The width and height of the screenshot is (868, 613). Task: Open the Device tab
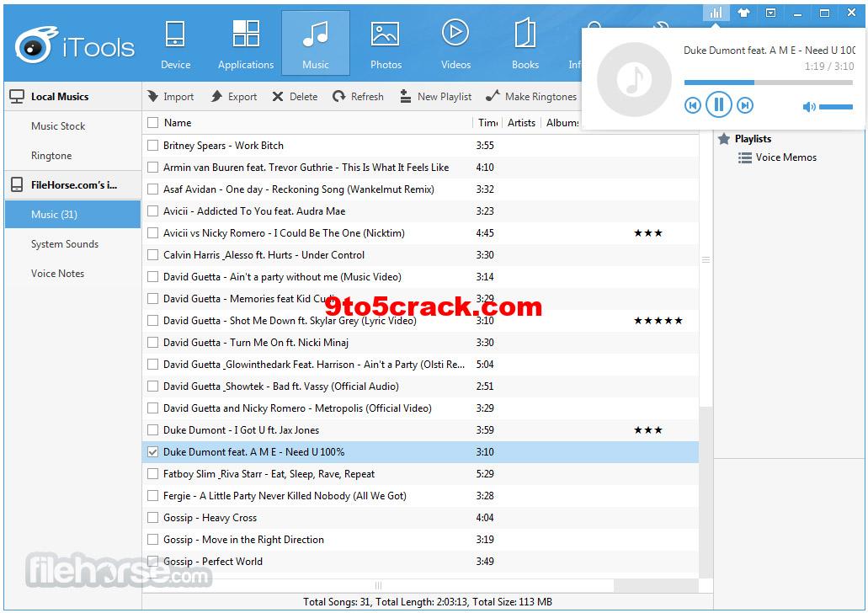(175, 44)
